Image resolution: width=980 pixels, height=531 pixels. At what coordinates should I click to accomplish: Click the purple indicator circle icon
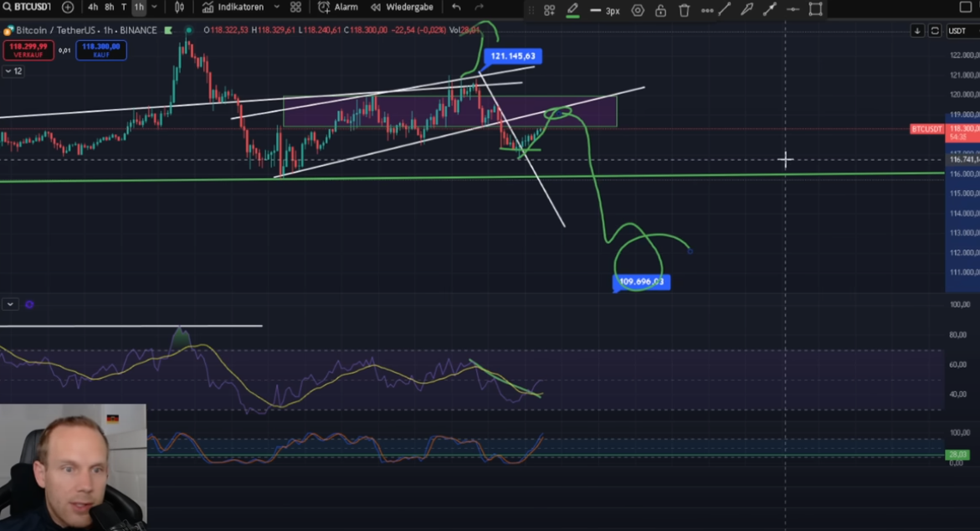[x=29, y=305]
